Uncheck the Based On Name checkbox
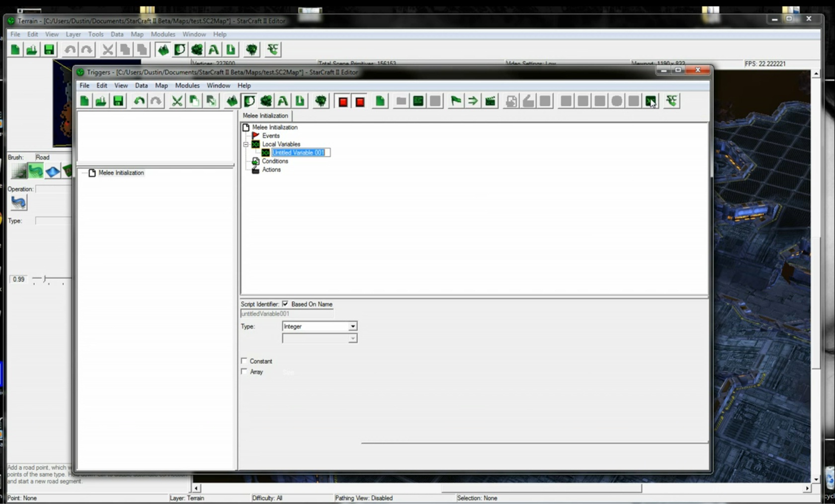The height and width of the screenshot is (504, 835). pos(285,304)
